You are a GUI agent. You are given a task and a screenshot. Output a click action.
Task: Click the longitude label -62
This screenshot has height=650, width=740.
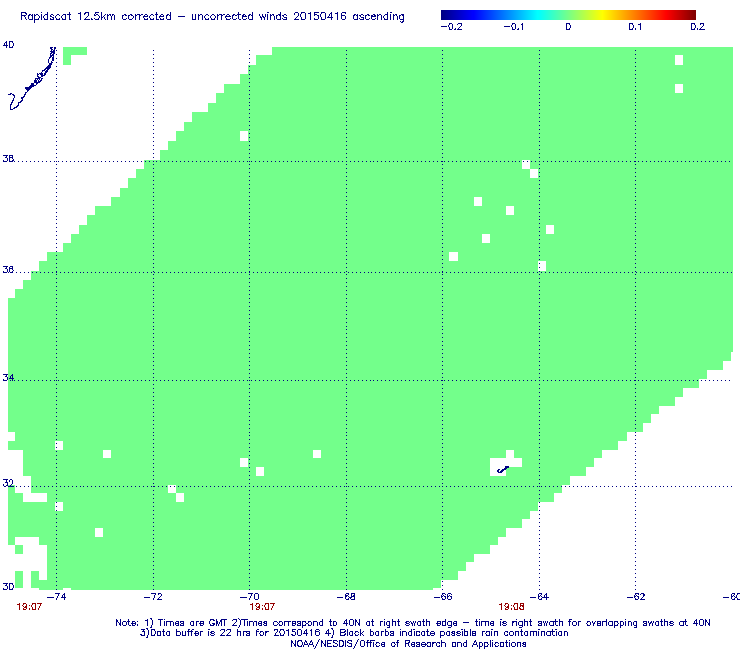pyautogui.click(x=636, y=597)
